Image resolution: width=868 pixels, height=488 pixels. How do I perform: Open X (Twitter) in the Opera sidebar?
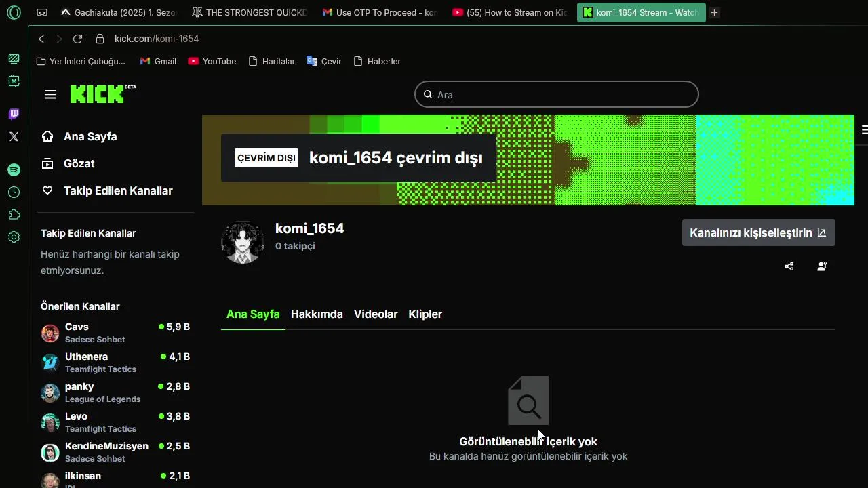tap(14, 136)
